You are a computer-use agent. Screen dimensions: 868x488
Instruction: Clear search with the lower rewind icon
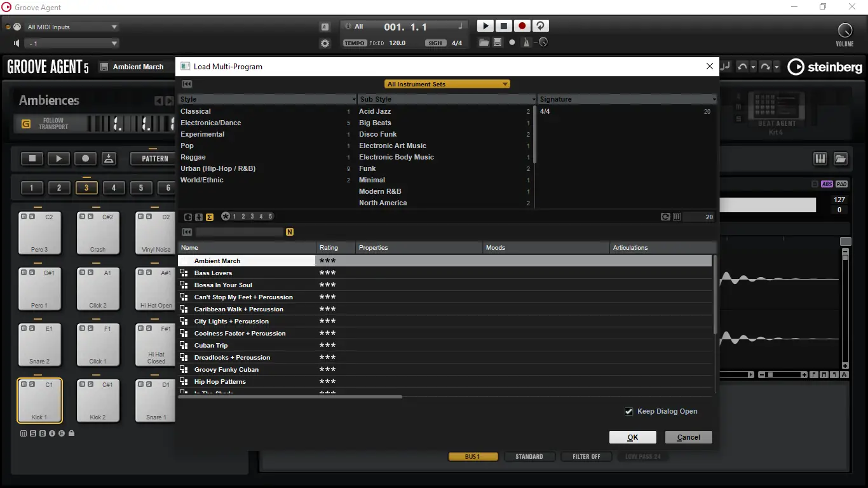[187, 232]
